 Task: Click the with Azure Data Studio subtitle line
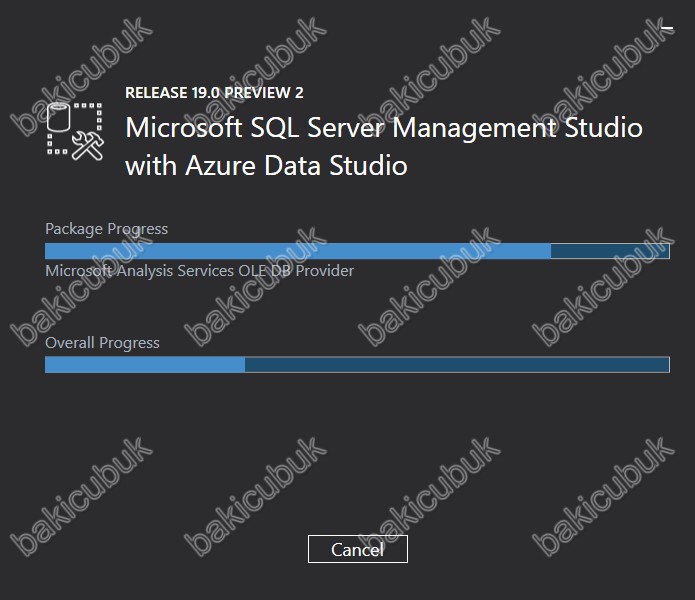tap(266, 166)
